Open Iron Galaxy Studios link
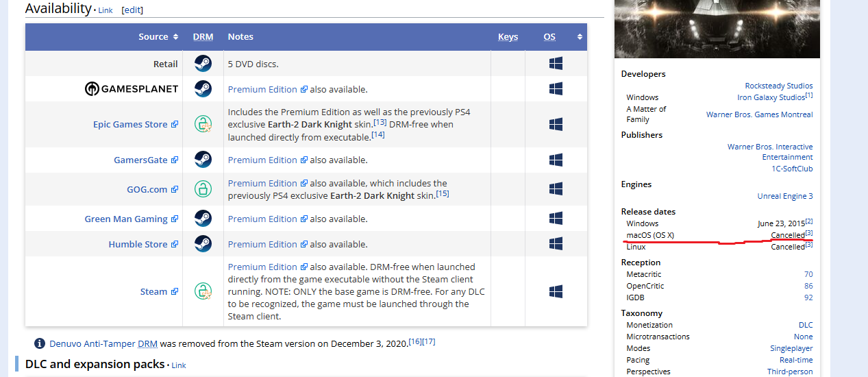The width and height of the screenshot is (868, 377). click(771, 97)
